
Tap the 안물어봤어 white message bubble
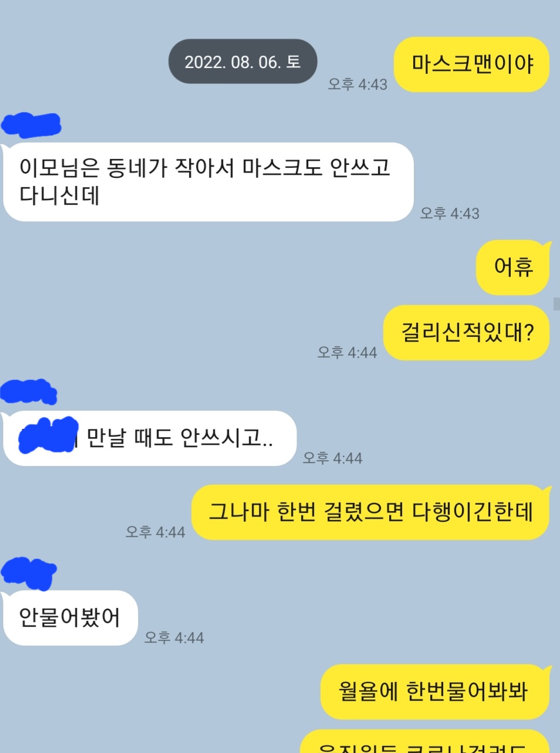(x=70, y=617)
